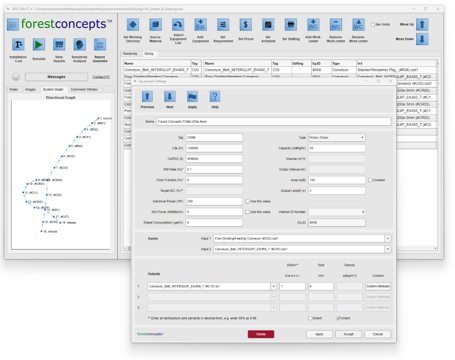Enable 'Use this value' for Electrical Power

coord(247,201)
